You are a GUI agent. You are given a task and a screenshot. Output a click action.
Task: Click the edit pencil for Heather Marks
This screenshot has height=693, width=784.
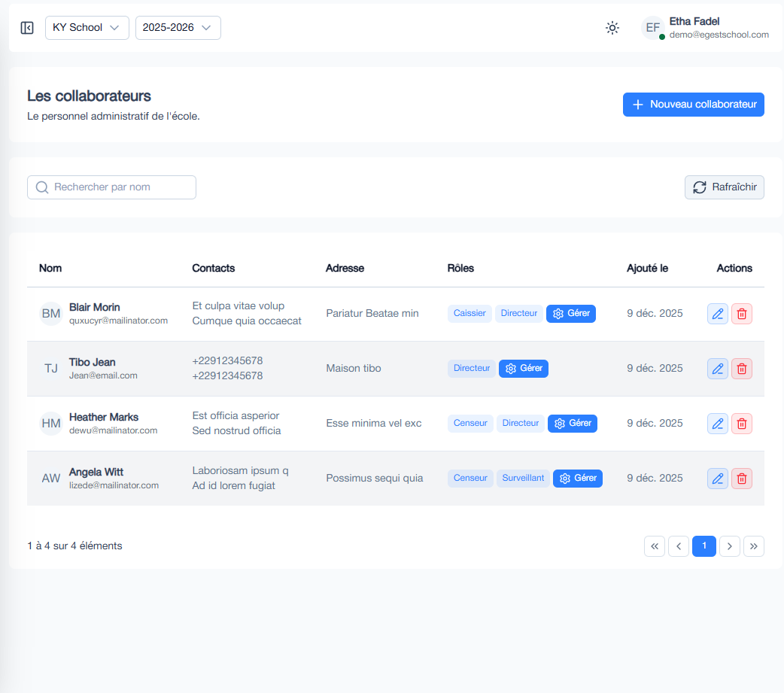coord(718,424)
